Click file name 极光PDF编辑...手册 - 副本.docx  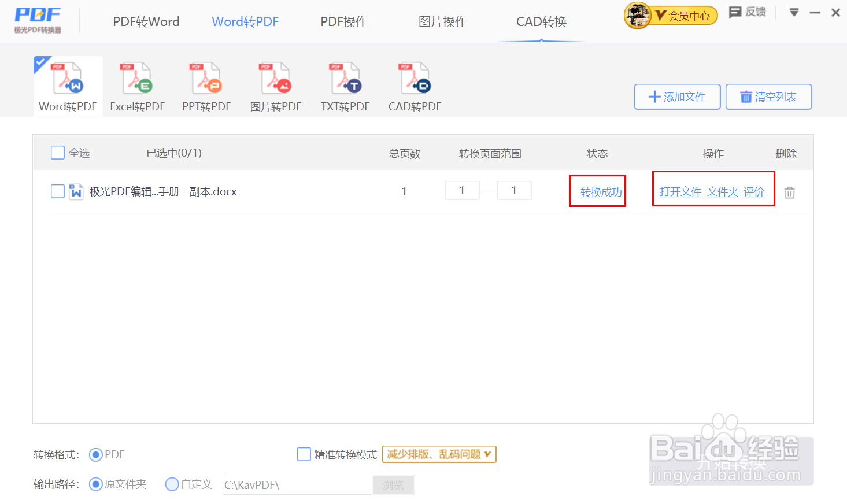[163, 192]
